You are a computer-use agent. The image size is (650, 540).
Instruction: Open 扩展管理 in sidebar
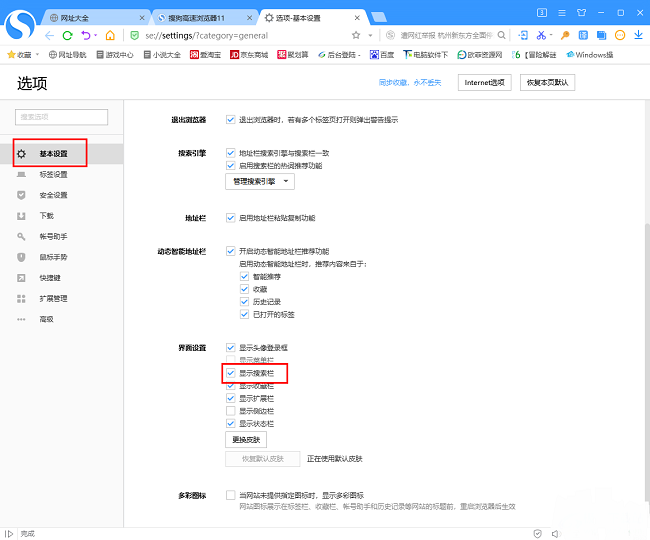[53, 299]
